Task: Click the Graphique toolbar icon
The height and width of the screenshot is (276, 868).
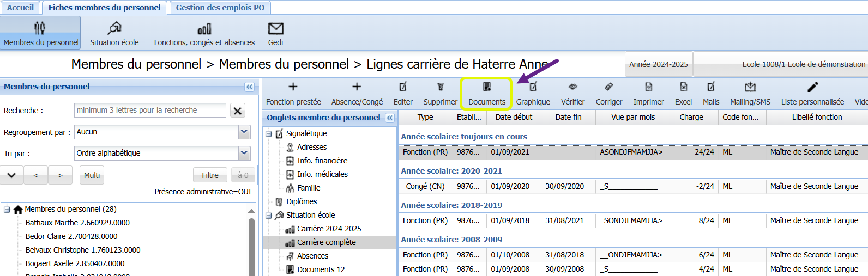Action: click(533, 87)
